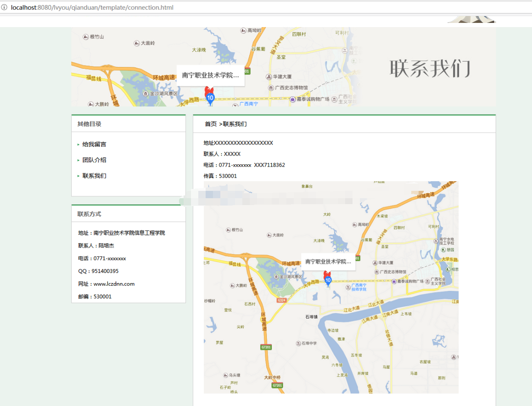Click the 地址XXXXXXXXXXXXXXXXXX line

[x=238, y=143]
